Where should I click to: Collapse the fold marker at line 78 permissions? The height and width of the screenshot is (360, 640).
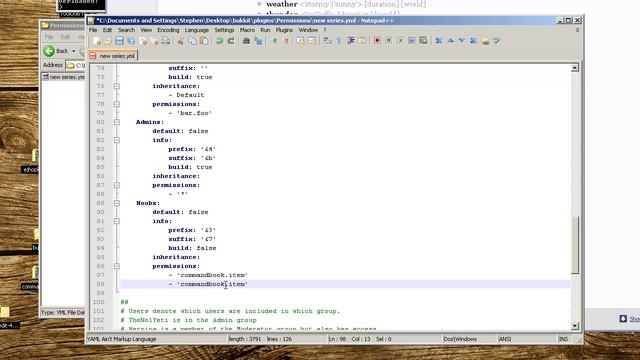(x=117, y=104)
